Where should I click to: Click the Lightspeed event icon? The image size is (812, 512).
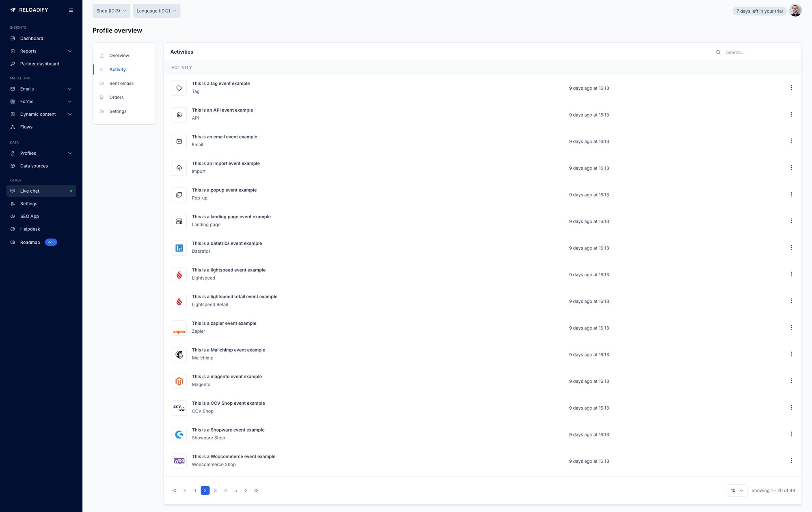click(x=179, y=274)
